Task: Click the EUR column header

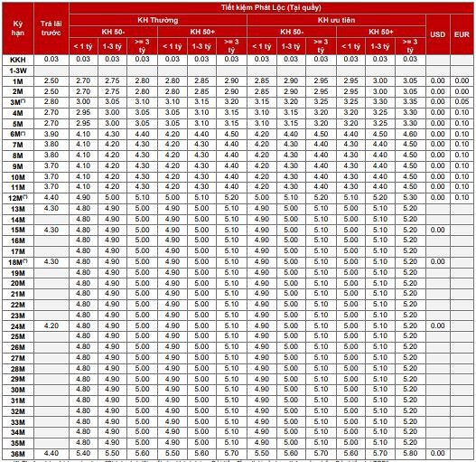Action: point(462,34)
